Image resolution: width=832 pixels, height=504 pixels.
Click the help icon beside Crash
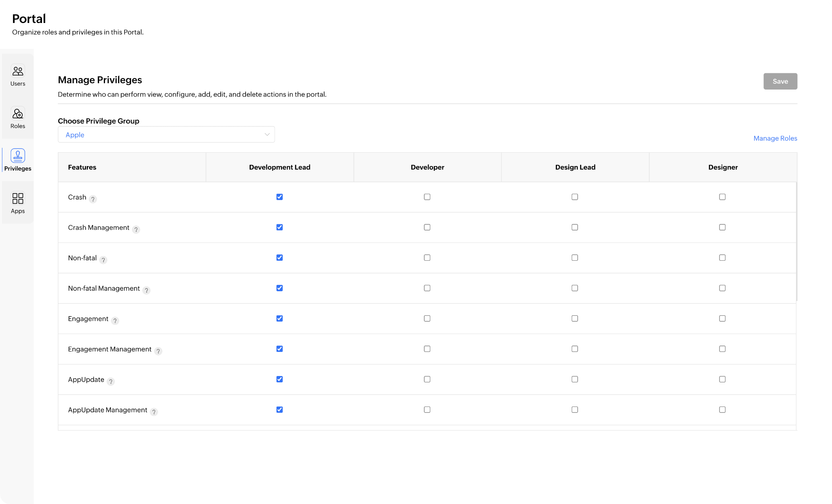point(93,199)
